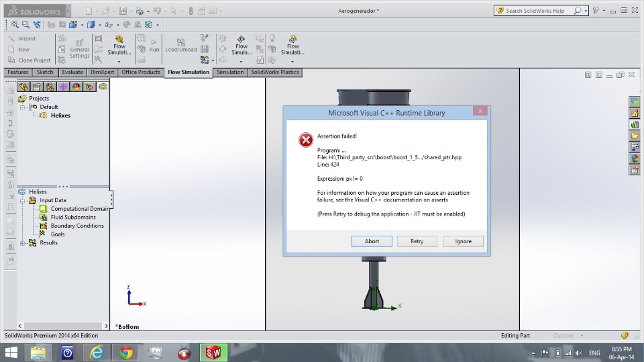This screenshot has width=644, height=362.
Task: Click the horizontal scrollbar in the tree panel
Action: [62, 326]
